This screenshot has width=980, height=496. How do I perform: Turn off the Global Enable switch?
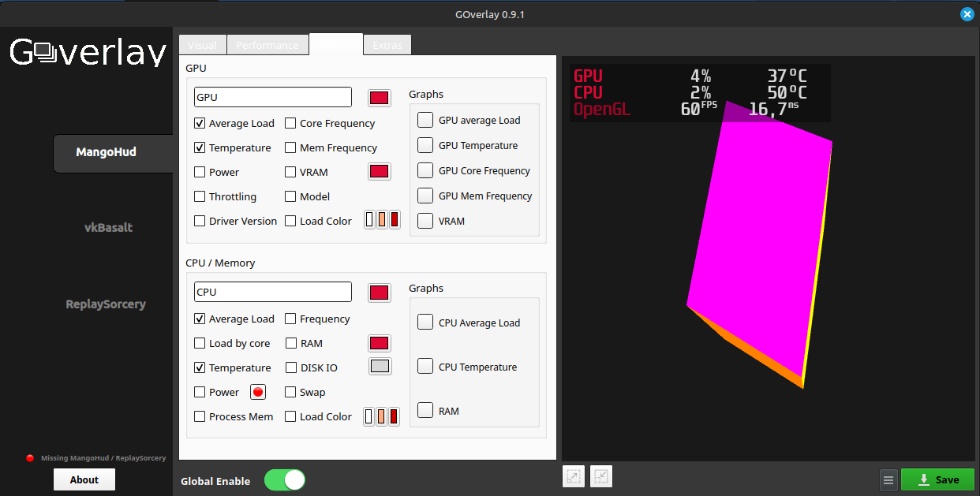(284, 480)
